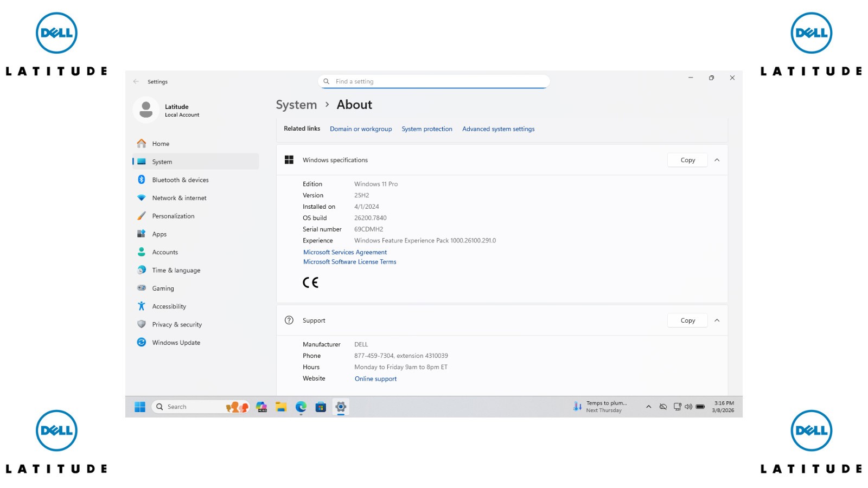The width and height of the screenshot is (868, 488).
Task: Open Microsoft Software License Terms
Action: point(350,262)
